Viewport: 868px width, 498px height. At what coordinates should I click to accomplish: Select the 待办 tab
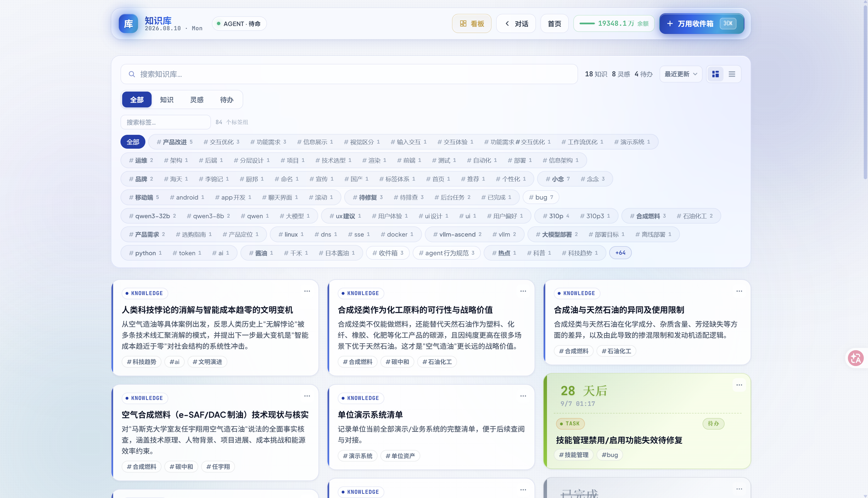227,99
